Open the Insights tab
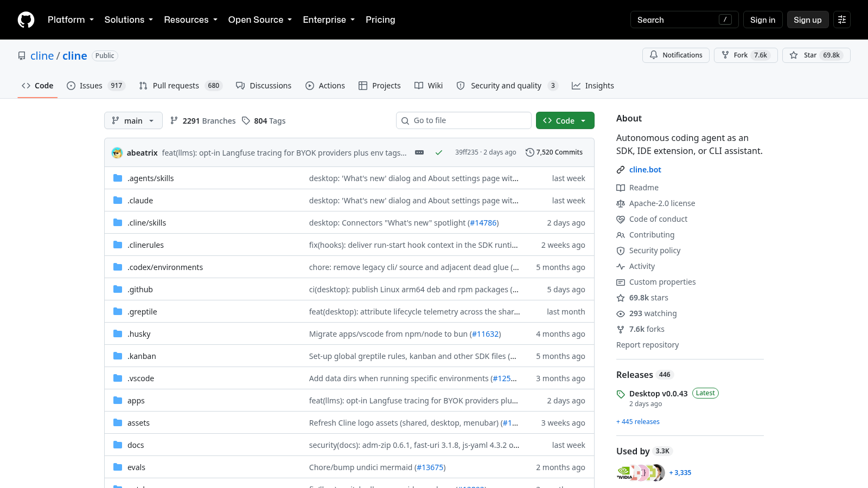 click(x=593, y=86)
